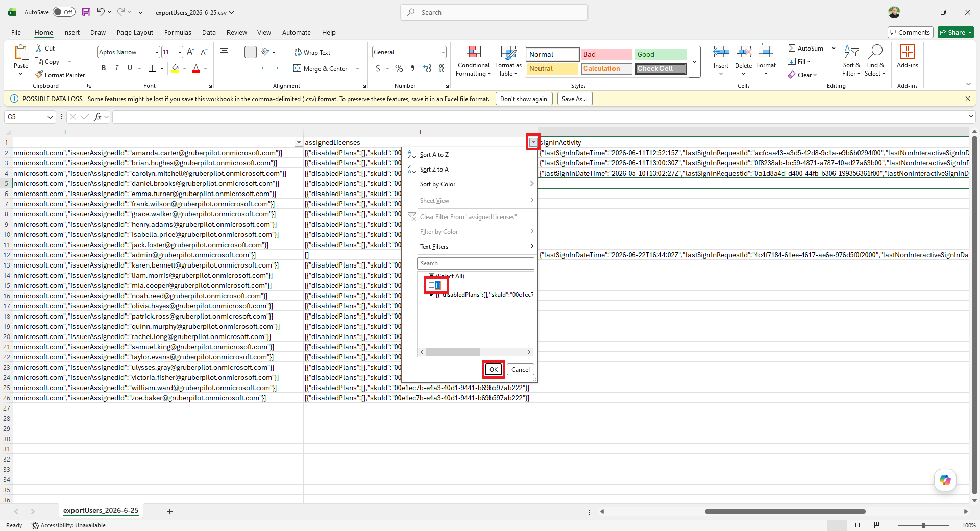The image size is (980, 531).
Task: Open Find & Select menu
Action: (x=875, y=61)
